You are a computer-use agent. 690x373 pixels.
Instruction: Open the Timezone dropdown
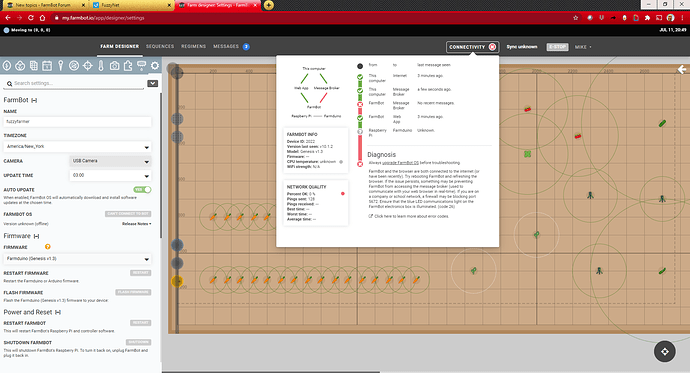[77, 146]
